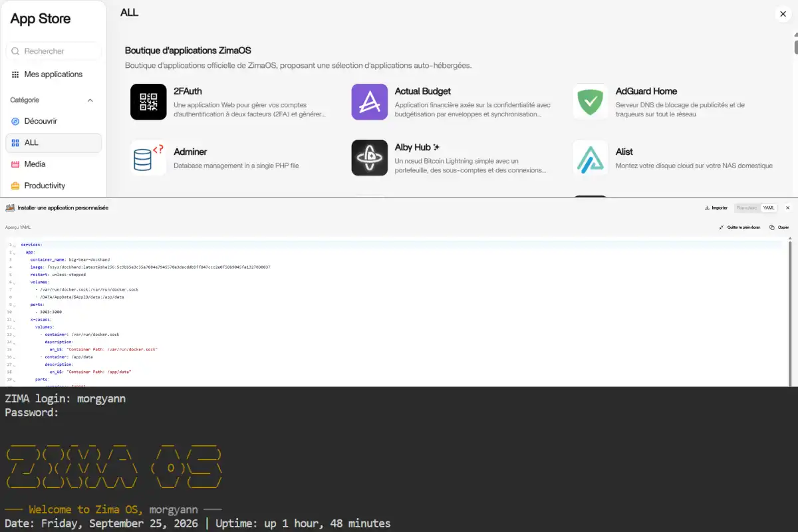The image size is (798, 532).
Task: Click the Importer button
Action: (716, 207)
